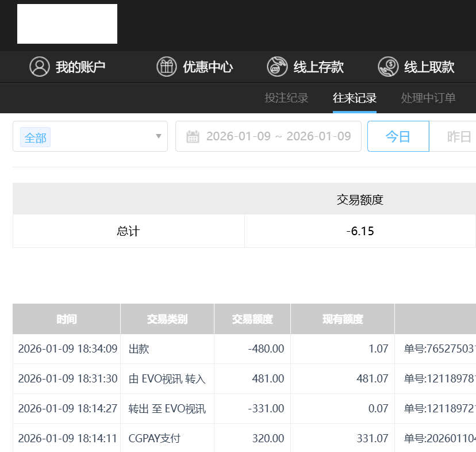Click the calendar icon in date field

click(x=193, y=137)
